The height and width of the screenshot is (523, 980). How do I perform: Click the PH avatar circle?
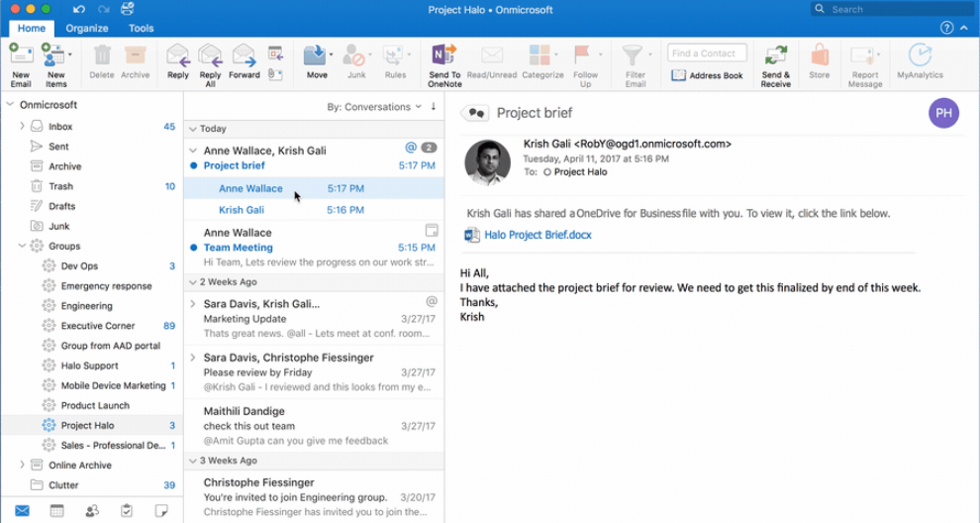tap(943, 113)
